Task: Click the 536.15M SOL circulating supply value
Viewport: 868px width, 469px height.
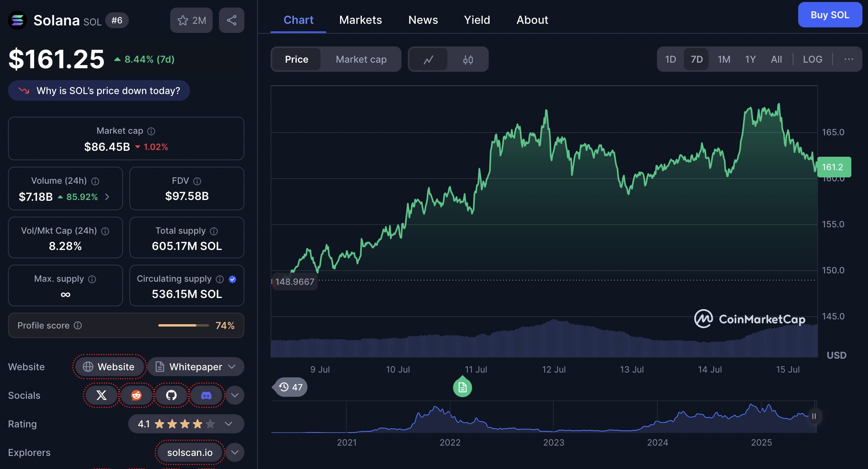Action: coord(187,294)
